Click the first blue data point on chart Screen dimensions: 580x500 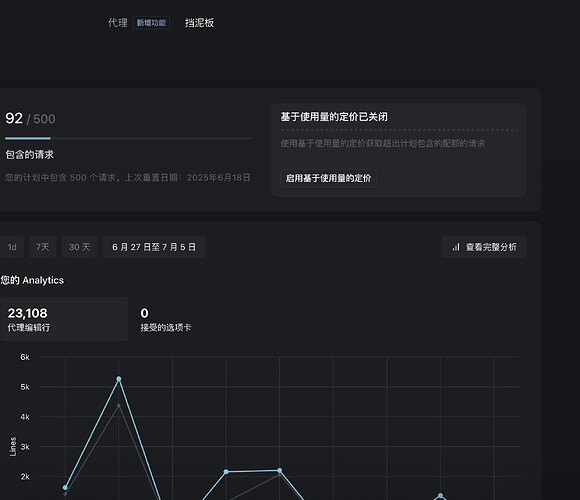click(x=65, y=487)
